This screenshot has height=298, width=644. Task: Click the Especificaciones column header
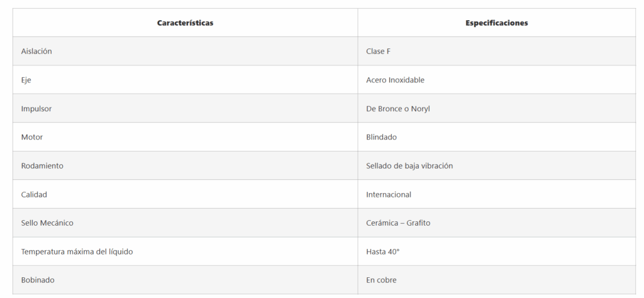coord(496,23)
